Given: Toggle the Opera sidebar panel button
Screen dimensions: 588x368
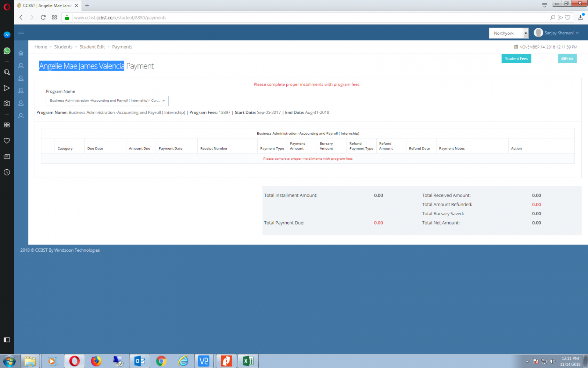Looking at the screenshot, I should [7, 340].
